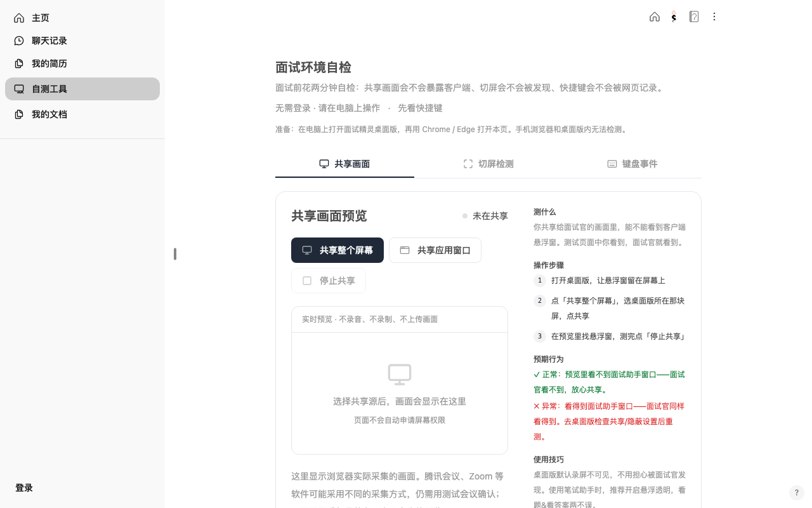The height and width of the screenshot is (508, 812).
Task: Click the 预期行为 heading
Action: click(x=549, y=359)
